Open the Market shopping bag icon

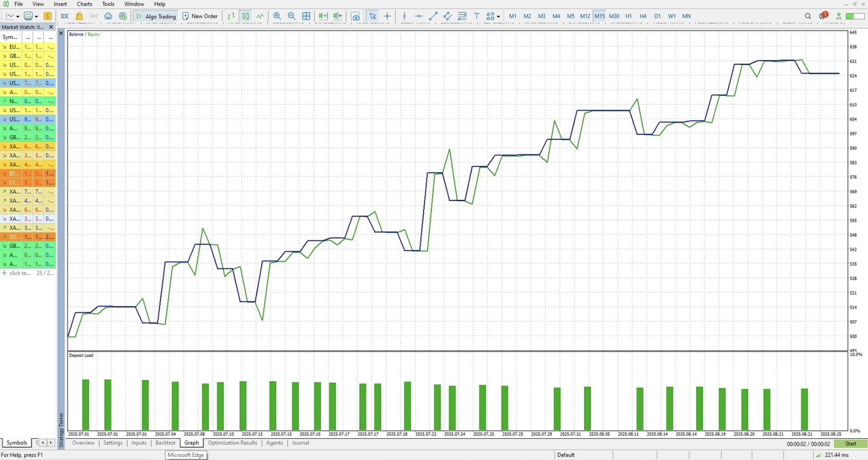(79, 16)
